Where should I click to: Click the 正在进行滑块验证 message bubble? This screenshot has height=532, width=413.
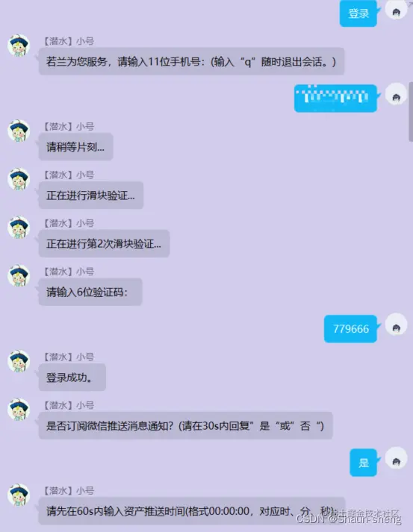click(91, 195)
